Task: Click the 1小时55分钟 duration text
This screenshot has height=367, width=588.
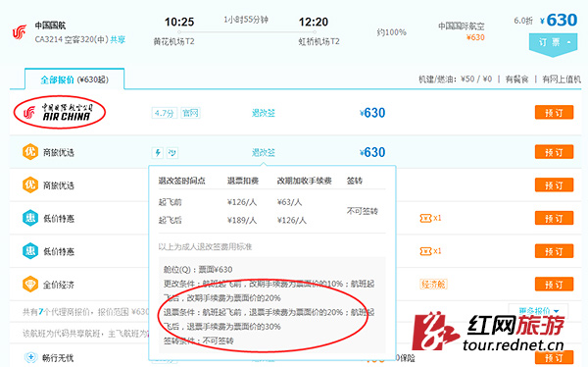Action: click(246, 20)
